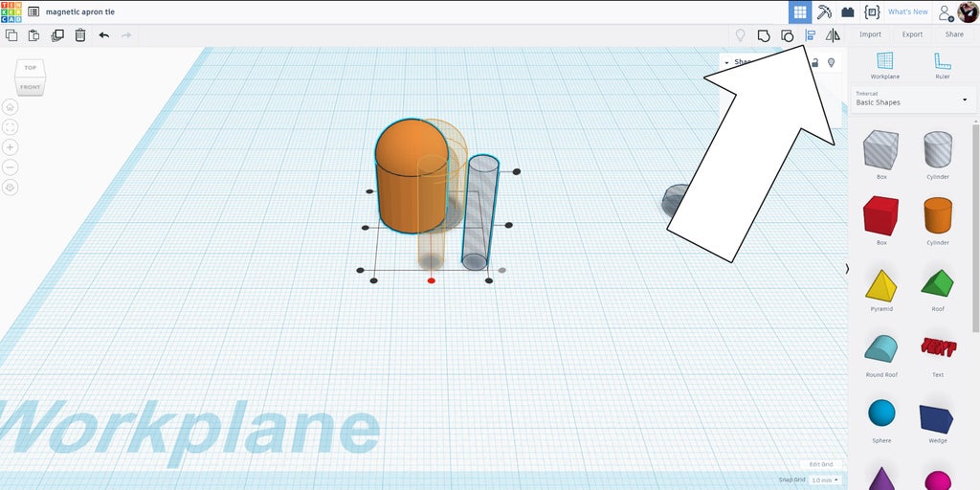Pick the blue Sphere shape
980x490 pixels.
tap(881, 413)
